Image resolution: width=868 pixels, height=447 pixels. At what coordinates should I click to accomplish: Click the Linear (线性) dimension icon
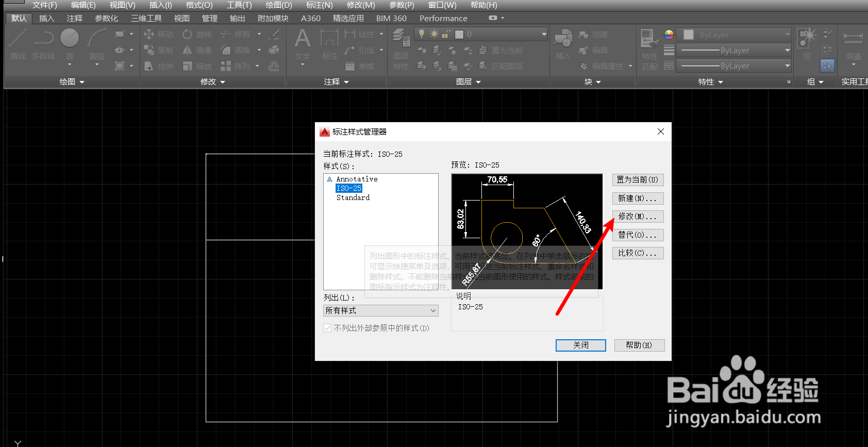click(x=350, y=34)
